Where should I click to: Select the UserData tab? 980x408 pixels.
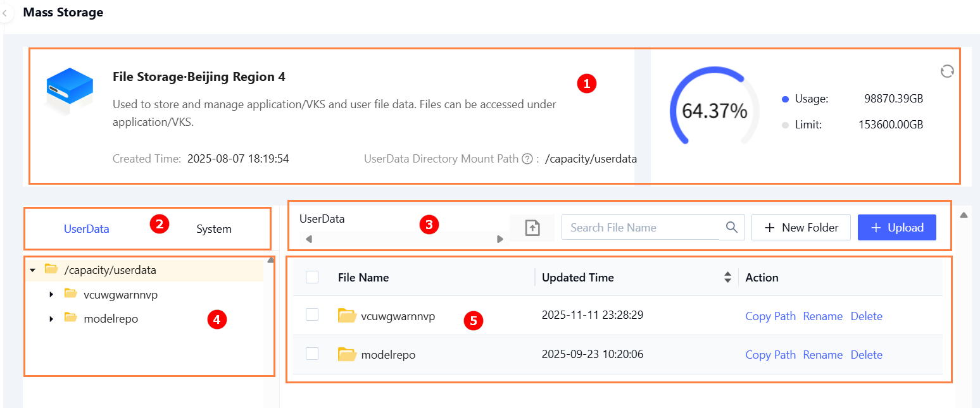[87, 229]
